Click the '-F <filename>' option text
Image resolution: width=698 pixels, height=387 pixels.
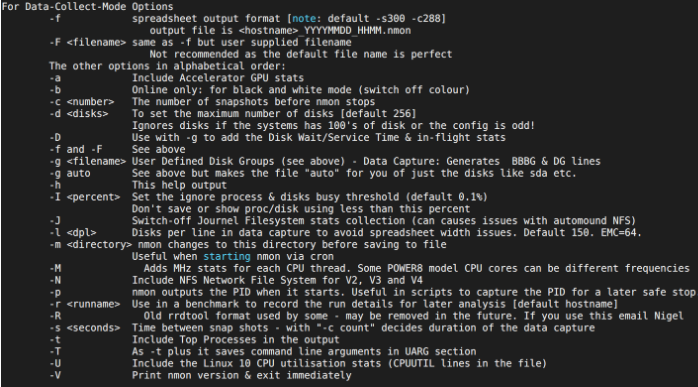[x=88, y=42]
